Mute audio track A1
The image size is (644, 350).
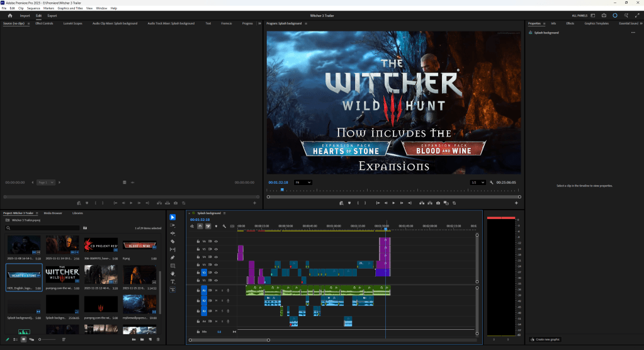pos(216,291)
